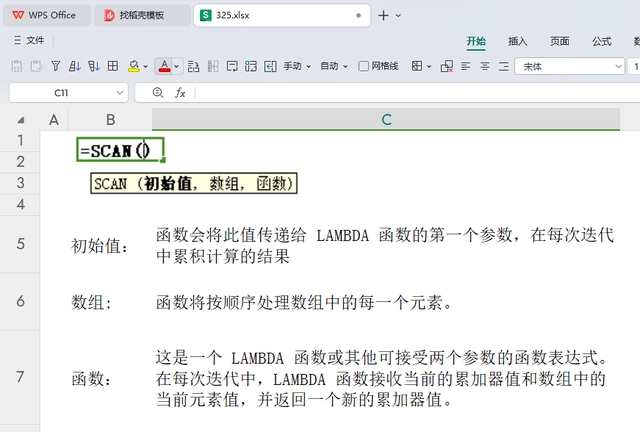Switch to the 插入 ribbon tab
Image resolution: width=640 pixels, height=432 pixels.
[518, 41]
